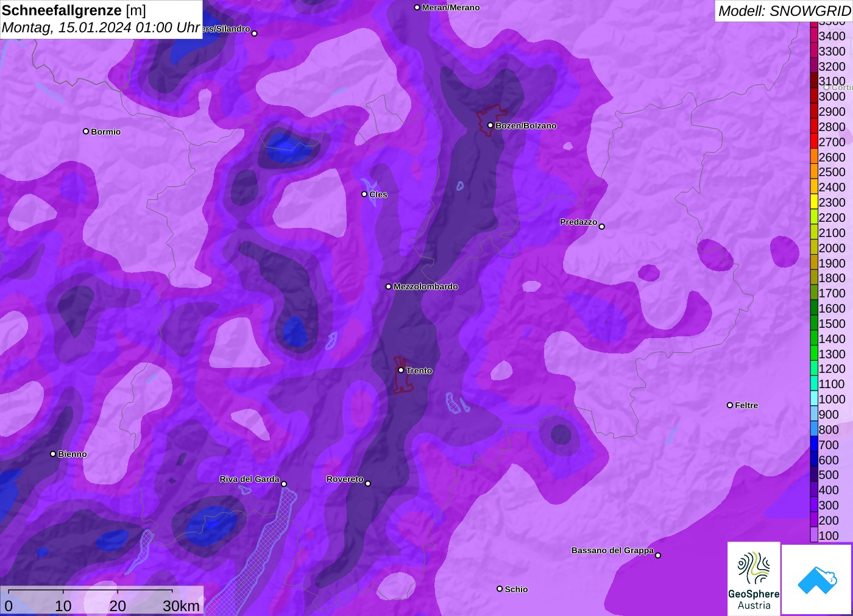853x616 pixels.
Task: Click the Bozen/Bolzano city marker
Action: 490,126
